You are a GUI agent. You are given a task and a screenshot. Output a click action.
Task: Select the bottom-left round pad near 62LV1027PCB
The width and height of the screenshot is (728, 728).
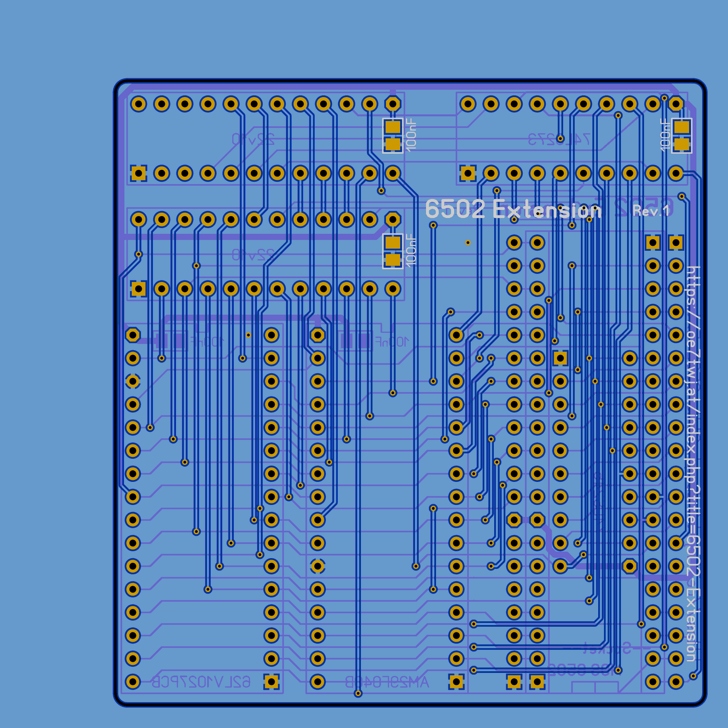133,682
